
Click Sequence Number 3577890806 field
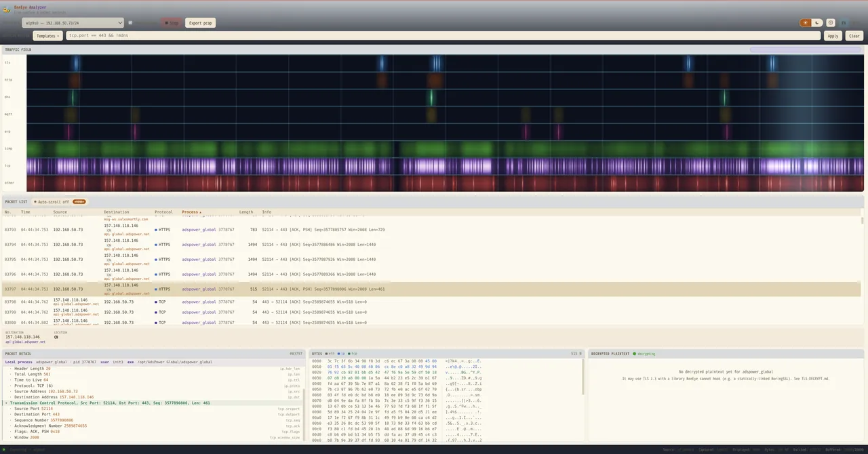pos(43,420)
